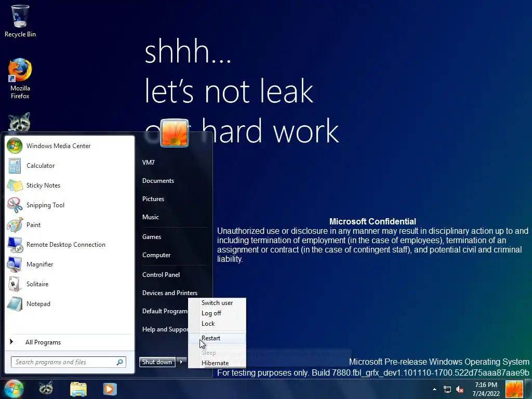Click the network tray icon
Viewport: 532px width, 399px height.
click(447, 390)
